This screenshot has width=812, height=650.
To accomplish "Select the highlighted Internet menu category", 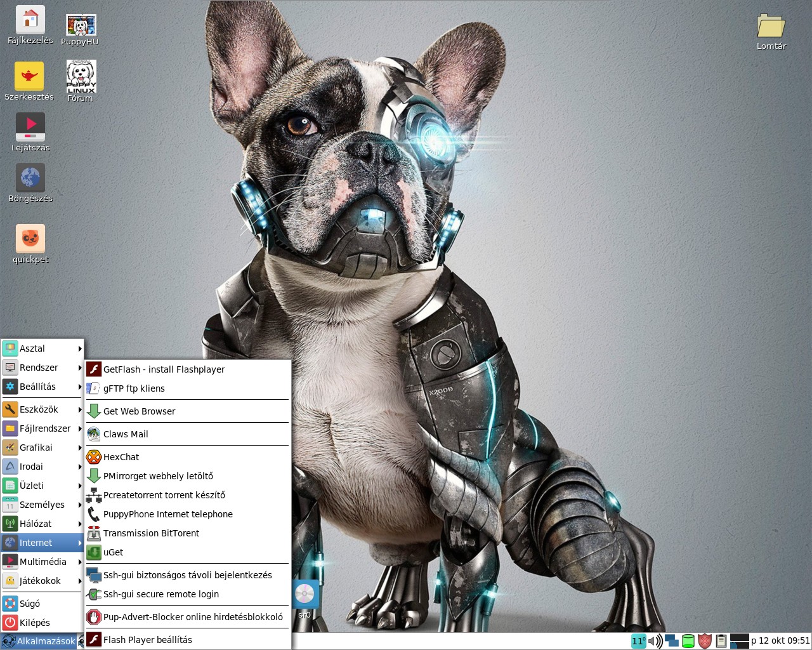I will (43, 543).
